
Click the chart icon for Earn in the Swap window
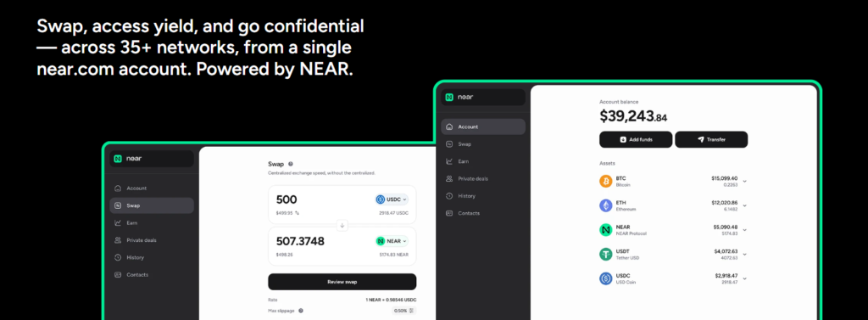pos(117,223)
